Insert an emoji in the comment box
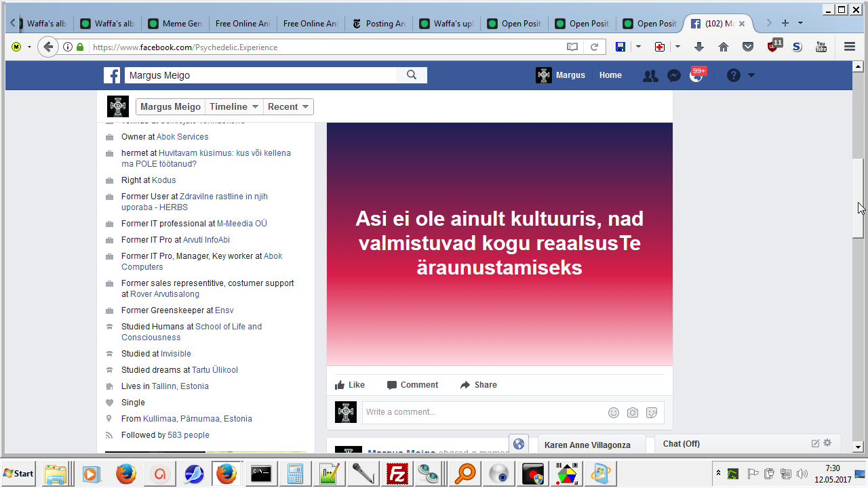The height and width of the screenshot is (488, 868). 614,412
